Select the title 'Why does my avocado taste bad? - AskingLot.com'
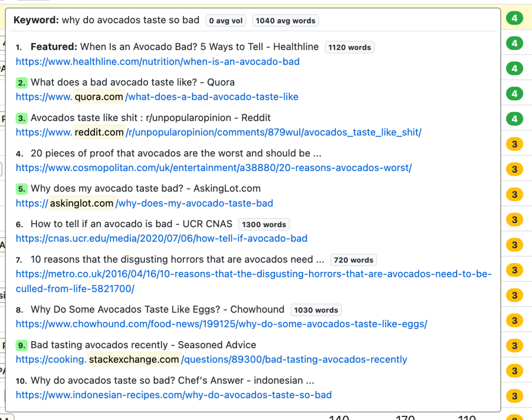 tap(145, 189)
